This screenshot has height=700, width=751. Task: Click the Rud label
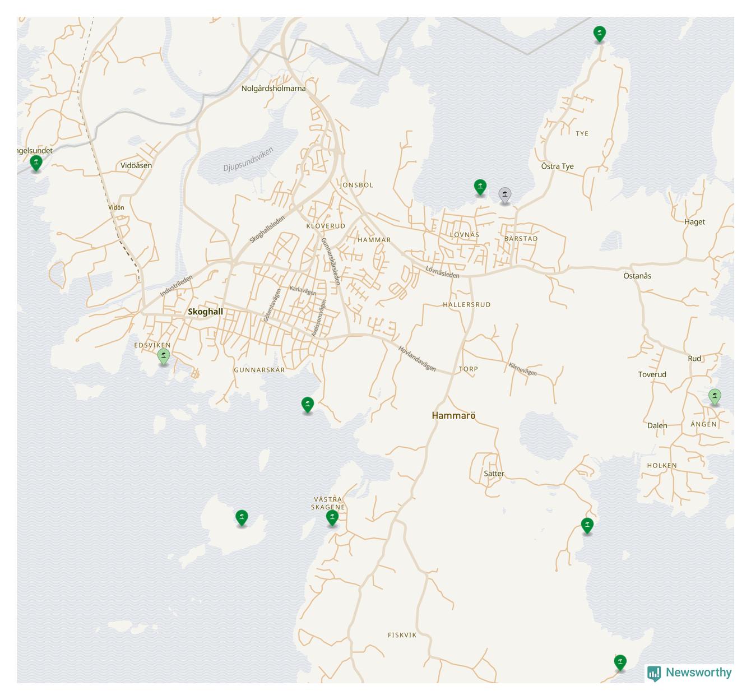[694, 358]
